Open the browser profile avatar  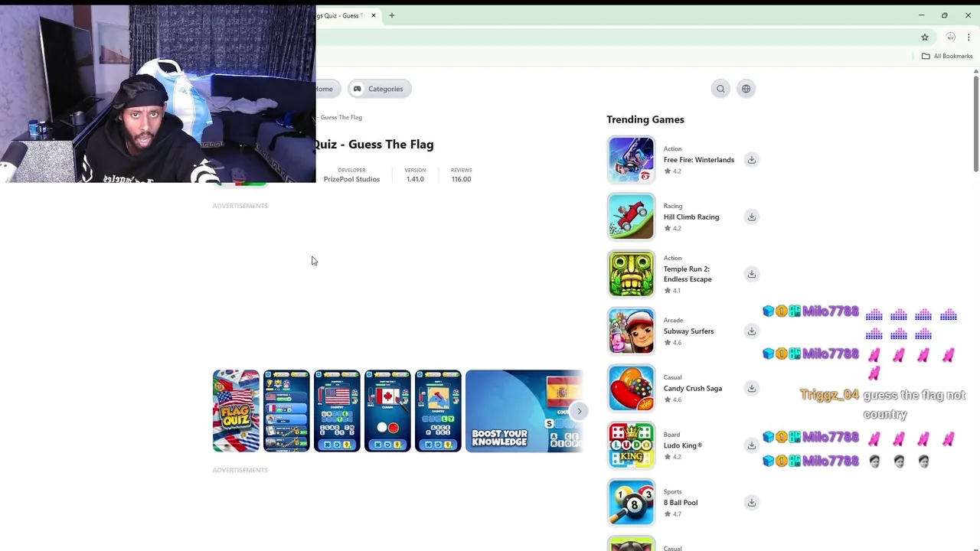pyautogui.click(x=950, y=37)
